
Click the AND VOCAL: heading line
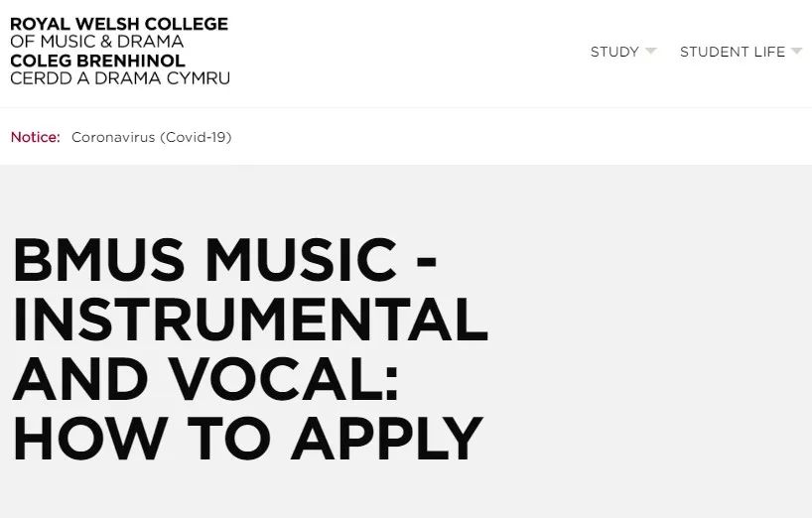(x=205, y=379)
